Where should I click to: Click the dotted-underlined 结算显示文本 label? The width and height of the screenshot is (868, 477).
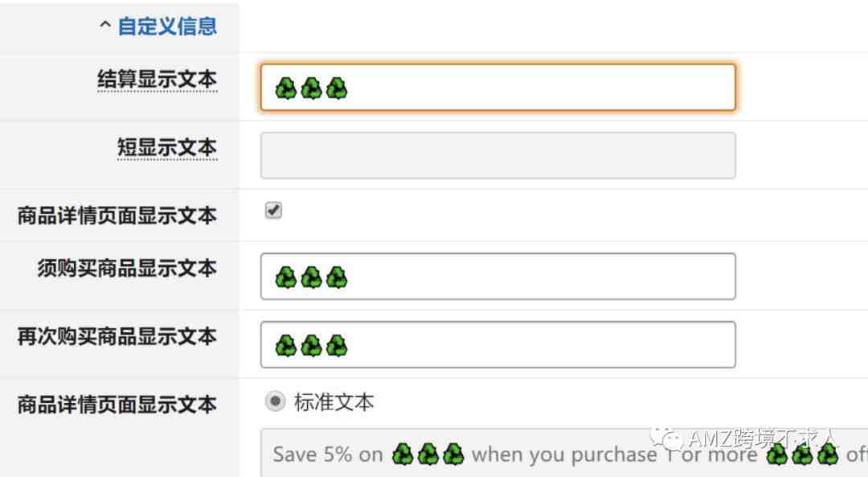click(x=158, y=79)
